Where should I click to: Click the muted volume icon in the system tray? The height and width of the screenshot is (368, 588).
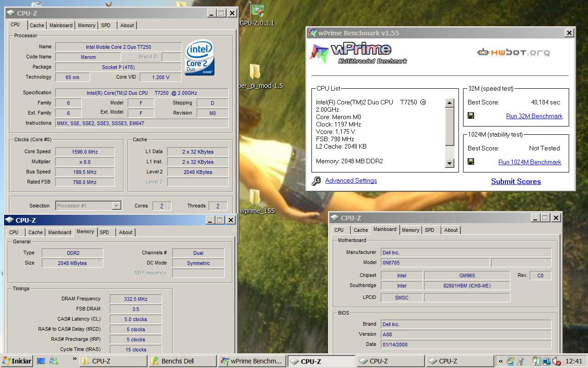[x=556, y=361]
